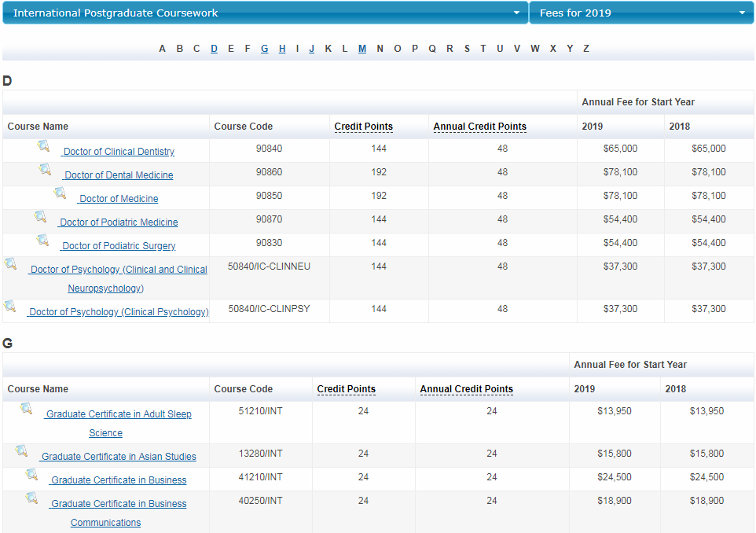Click magnifier icon beside Doctor of Psychology (Clinical Psychology)
756x533 pixels.
(x=10, y=307)
